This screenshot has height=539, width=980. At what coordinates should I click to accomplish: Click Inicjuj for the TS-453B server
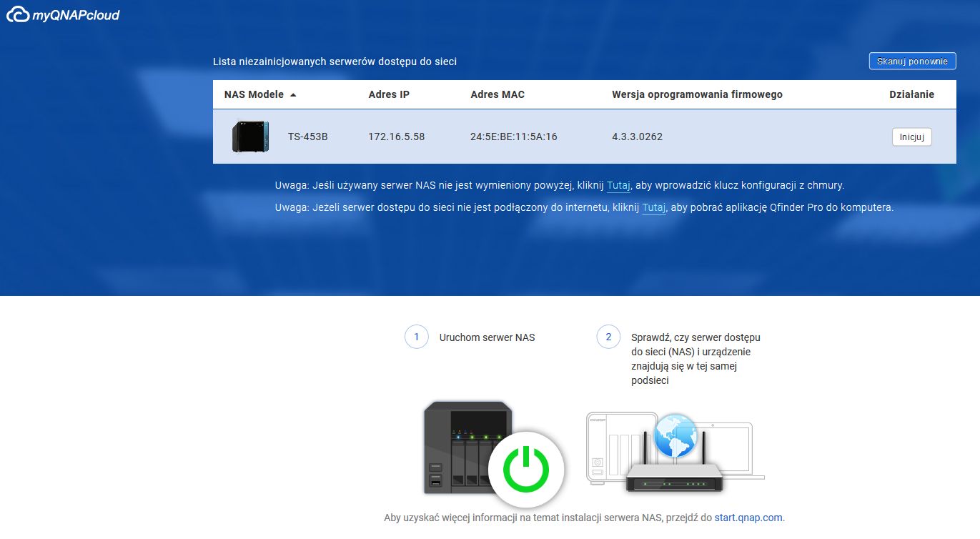(x=912, y=137)
